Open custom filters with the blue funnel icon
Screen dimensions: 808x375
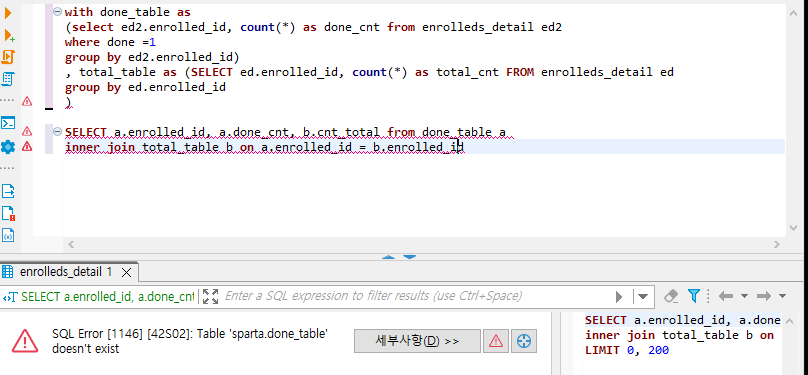pyautogui.click(x=694, y=296)
